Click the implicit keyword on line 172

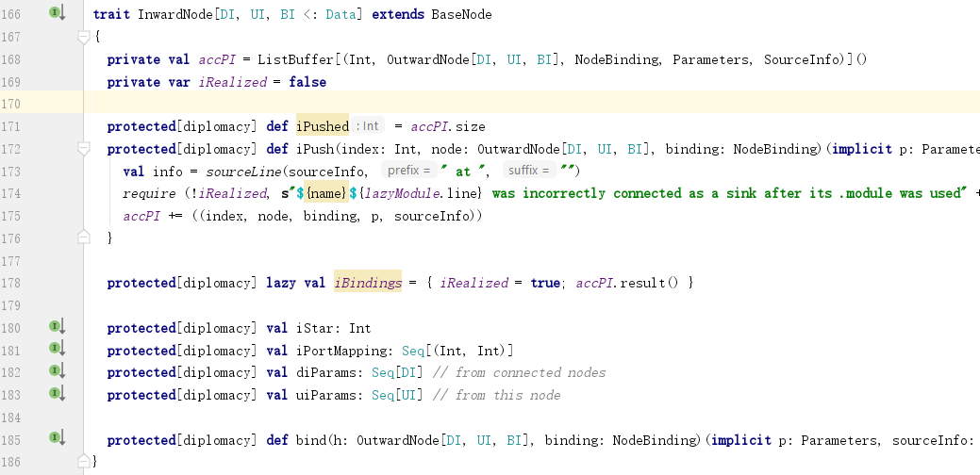862,149
